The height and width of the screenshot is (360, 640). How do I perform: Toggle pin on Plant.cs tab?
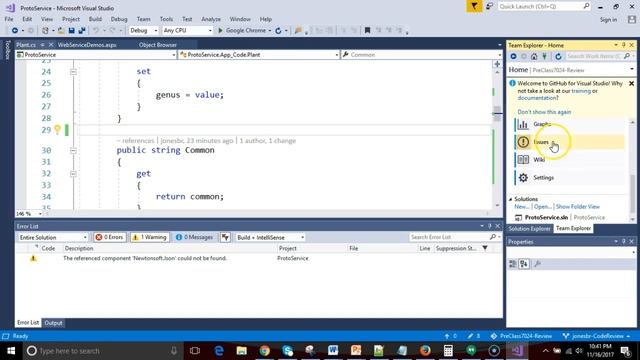[42, 45]
